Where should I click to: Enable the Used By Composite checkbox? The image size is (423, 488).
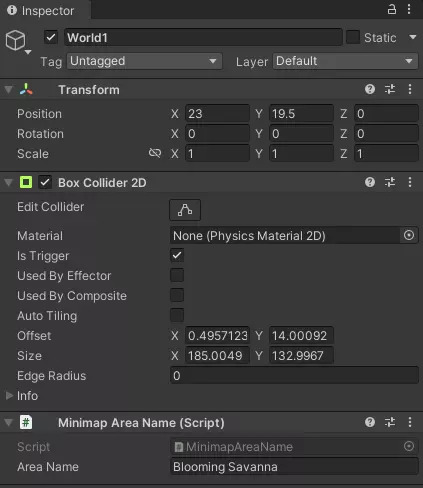click(177, 296)
